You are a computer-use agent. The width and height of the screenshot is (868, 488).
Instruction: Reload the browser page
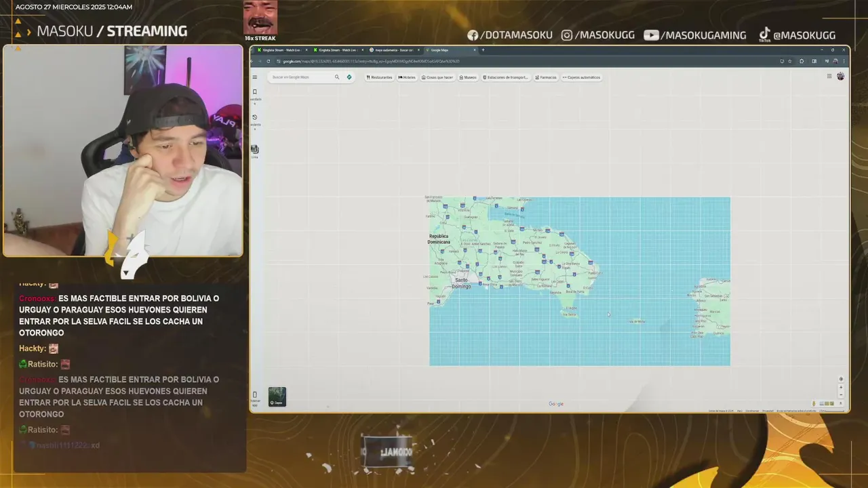[268, 61]
